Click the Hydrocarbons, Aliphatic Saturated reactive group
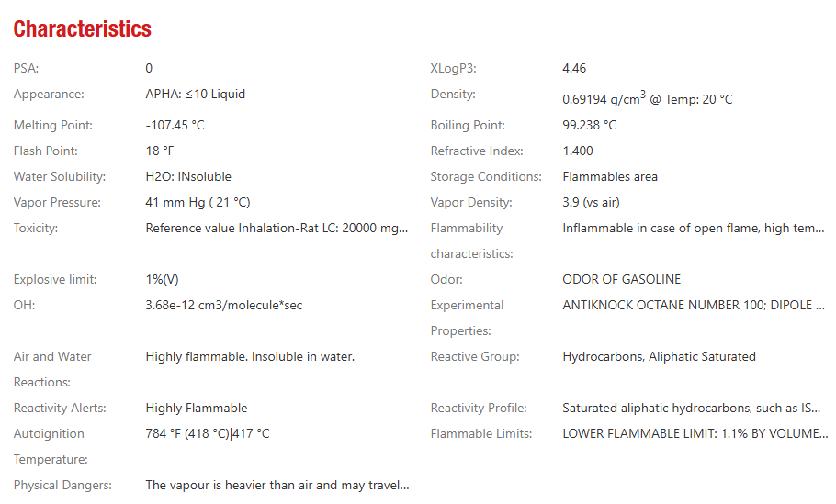The width and height of the screenshot is (836, 504). tap(659, 356)
